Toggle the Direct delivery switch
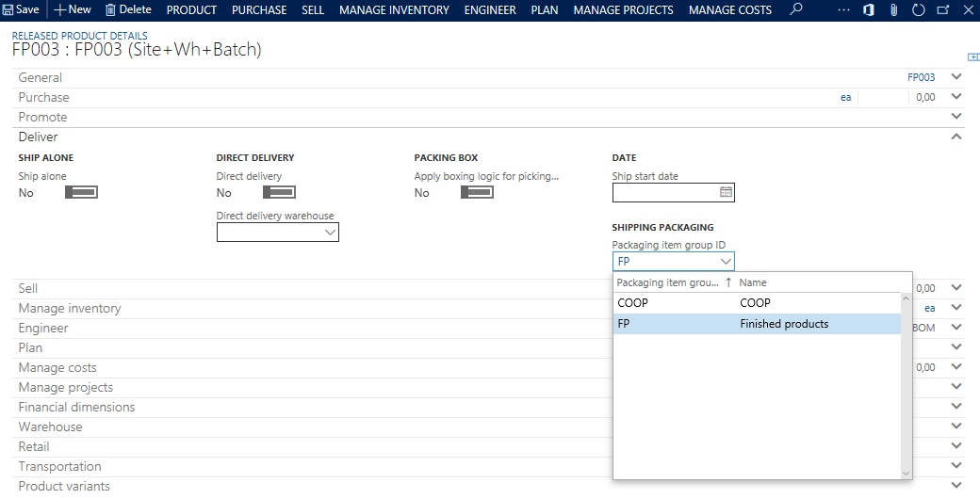The image size is (980, 499). tap(279, 192)
